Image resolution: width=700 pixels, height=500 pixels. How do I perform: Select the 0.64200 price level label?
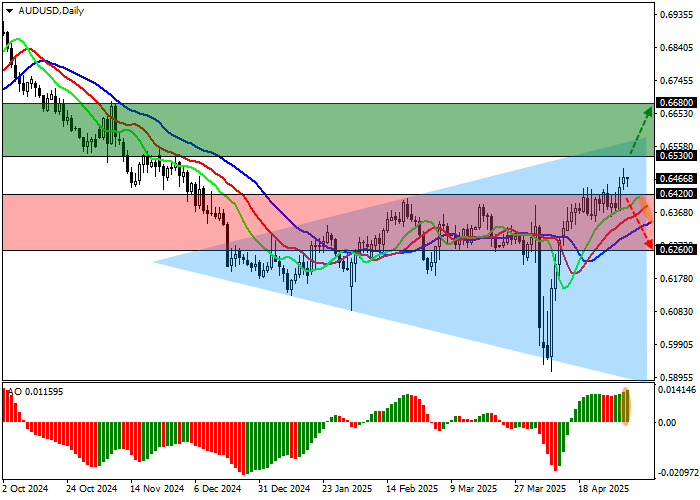point(677,194)
